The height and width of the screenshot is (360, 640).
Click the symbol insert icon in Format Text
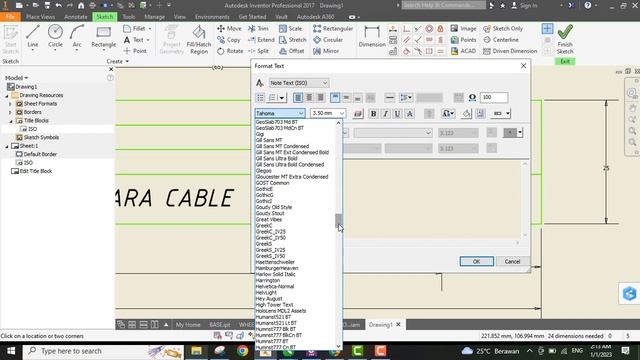472,98
